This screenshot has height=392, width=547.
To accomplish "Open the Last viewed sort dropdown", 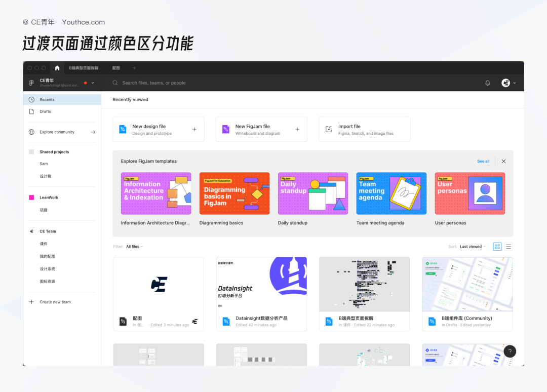I will click(473, 247).
